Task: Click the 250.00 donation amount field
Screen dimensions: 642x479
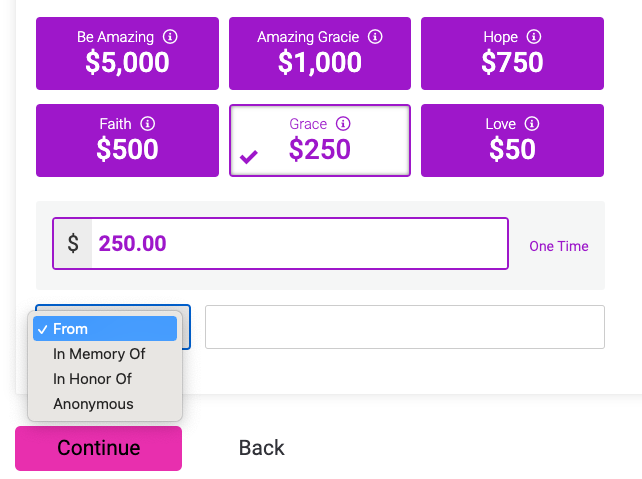Action: (300, 243)
